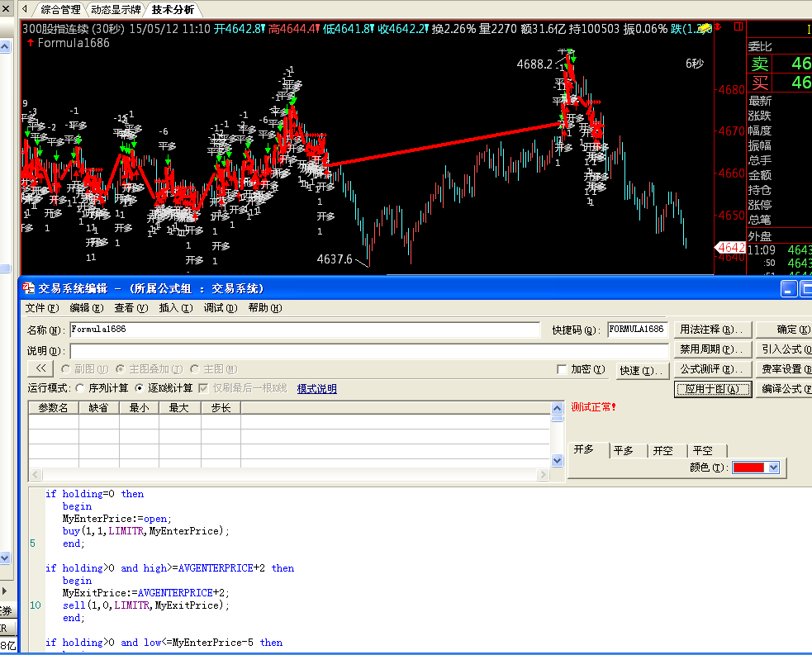Open the 帮助 menu
The width and height of the screenshot is (812, 655).
[265, 308]
